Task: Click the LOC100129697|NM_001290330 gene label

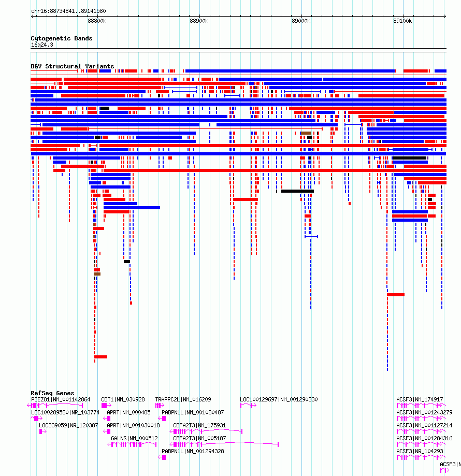Action: coord(279,399)
